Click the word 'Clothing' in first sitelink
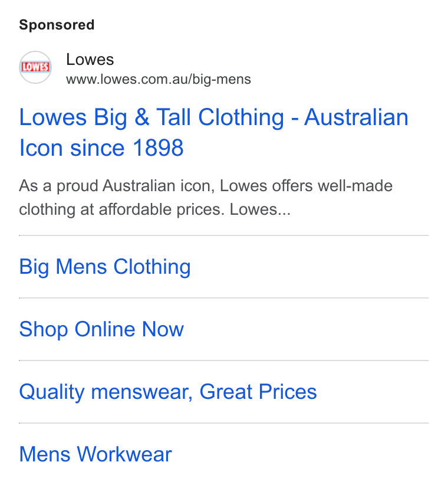The image size is (448, 485). tap(152, 267)
